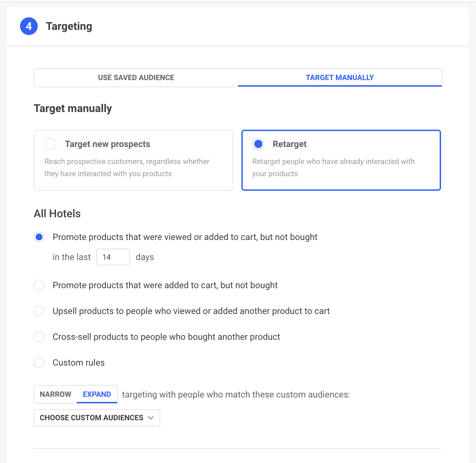Select the Target new prospects radio button
476x463 pixels.
pyautogui.click(x=51, y=144)
